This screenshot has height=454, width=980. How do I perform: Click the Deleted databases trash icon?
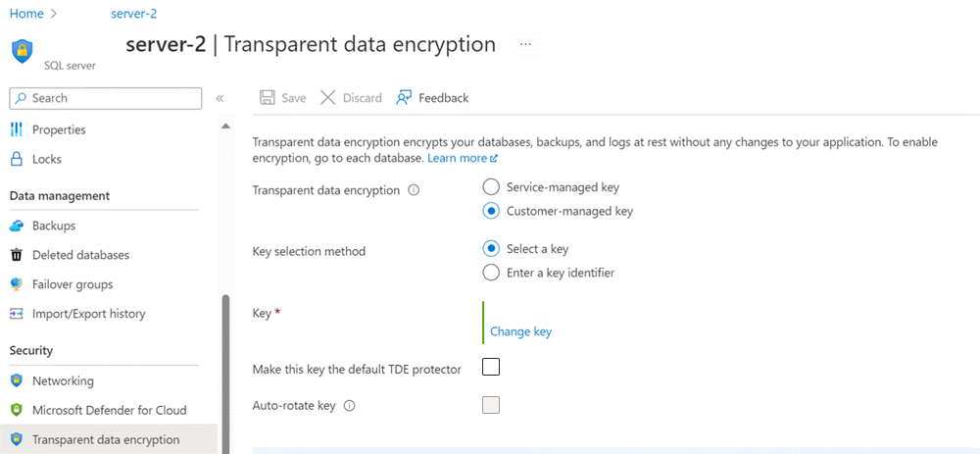tap(16, 255)
